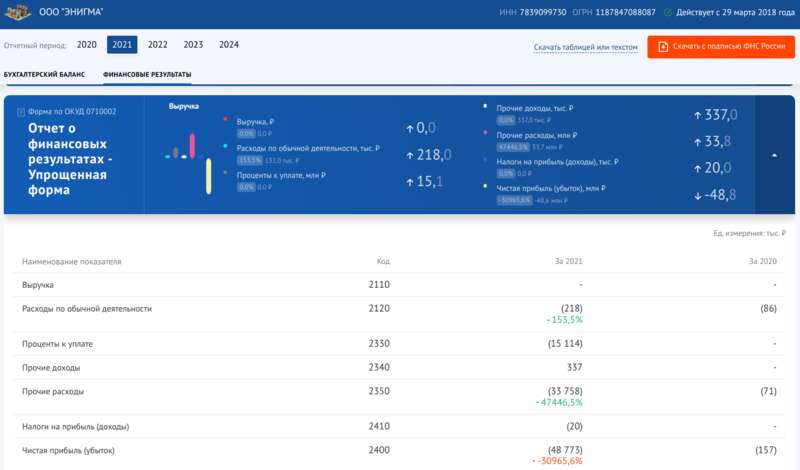Click Скачать таблицей или текстом link
Screen dimensions: 800x470
tap(585, 47)
